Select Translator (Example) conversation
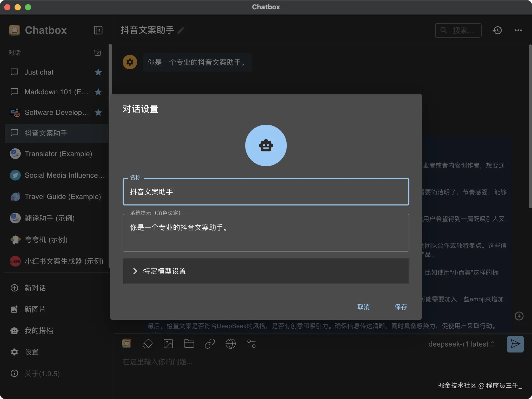 pyautogui.click(x=58, y=154)
